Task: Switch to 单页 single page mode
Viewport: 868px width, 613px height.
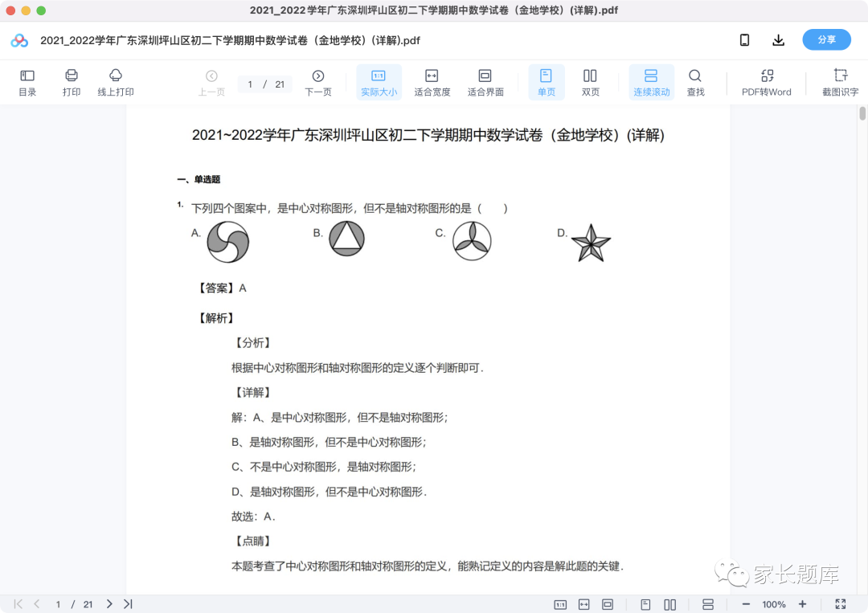Action: point(547,83)
